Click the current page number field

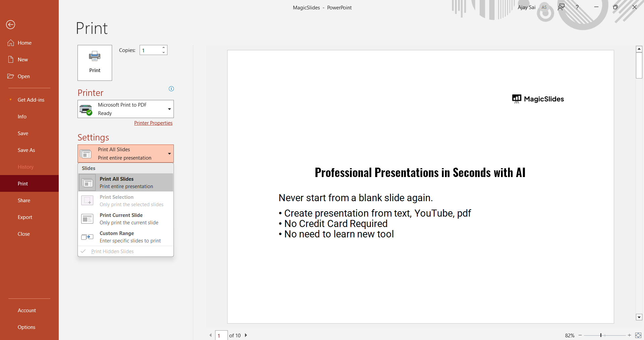click(x=221, y=335)
